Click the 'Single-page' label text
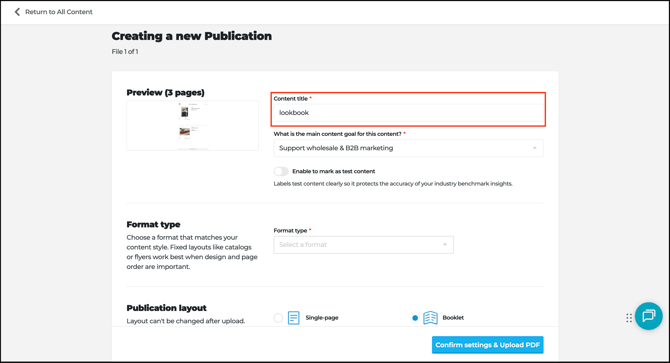 [x=322, y=318]
